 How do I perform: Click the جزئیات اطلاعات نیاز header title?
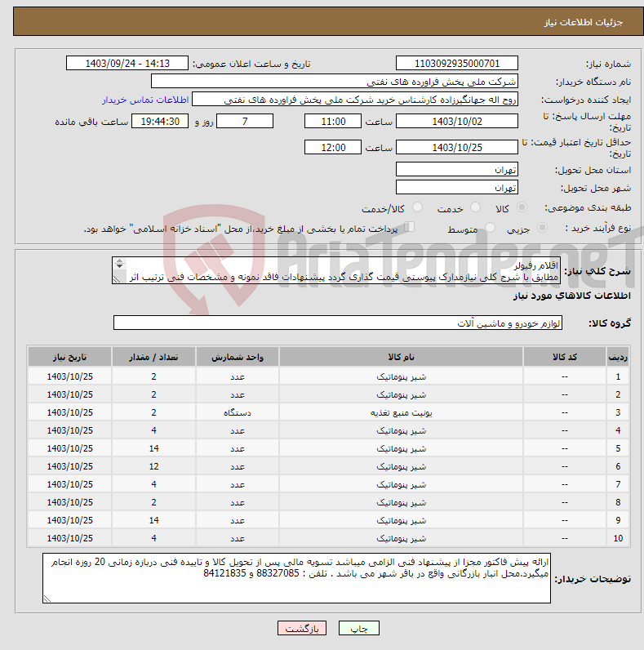pos(583,22)
